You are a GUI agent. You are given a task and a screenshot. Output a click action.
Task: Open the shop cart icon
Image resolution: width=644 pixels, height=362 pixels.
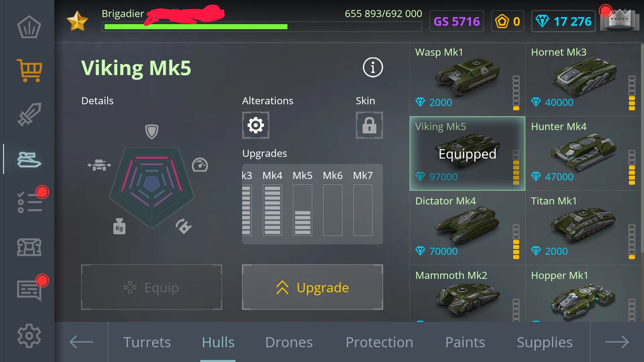click(30, 70)
